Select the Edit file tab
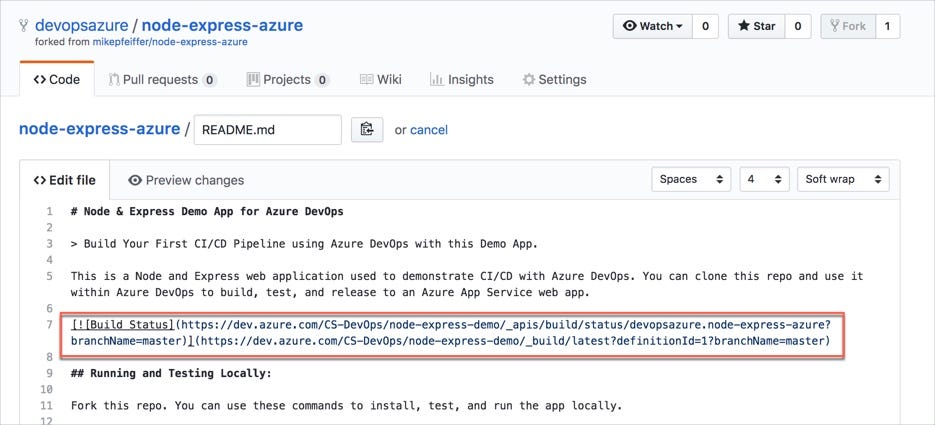 [64, 179]
